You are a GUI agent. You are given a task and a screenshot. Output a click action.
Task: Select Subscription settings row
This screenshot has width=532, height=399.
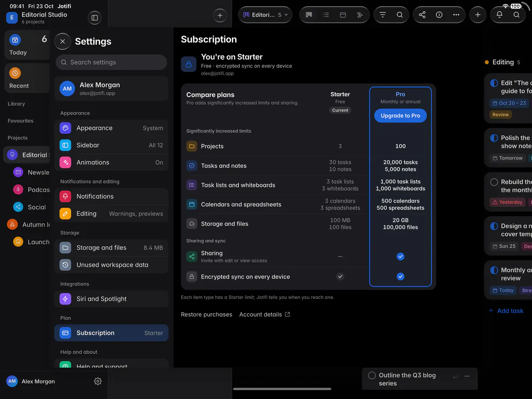(x=111, y=333)
